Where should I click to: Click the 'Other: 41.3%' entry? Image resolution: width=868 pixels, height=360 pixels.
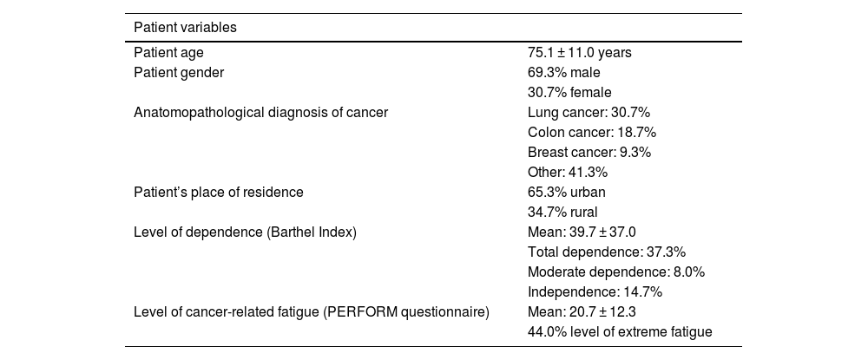coord(568,173)
